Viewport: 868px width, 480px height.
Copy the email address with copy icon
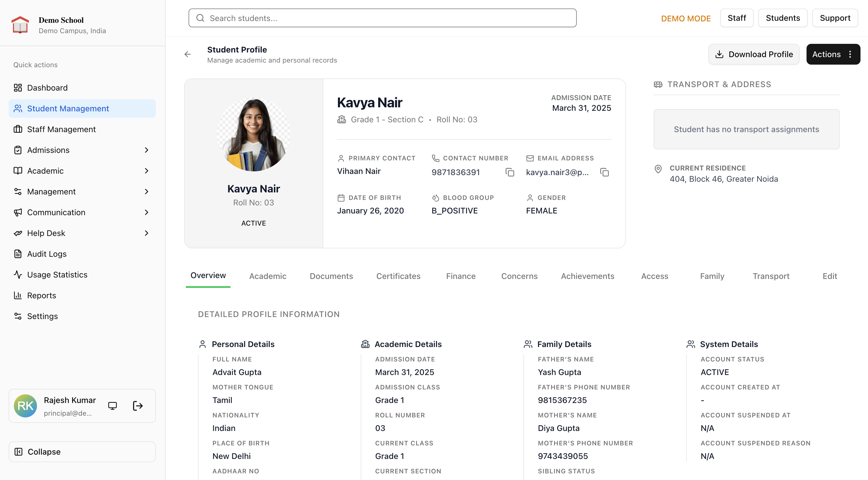click(605, 172)
